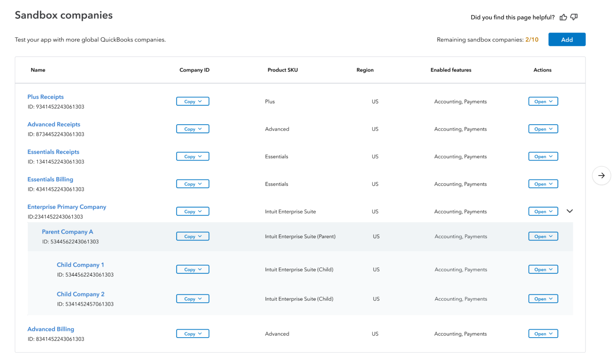Open Copy dropdown for Enterprise Primary Company

click(x=193, y=211)
